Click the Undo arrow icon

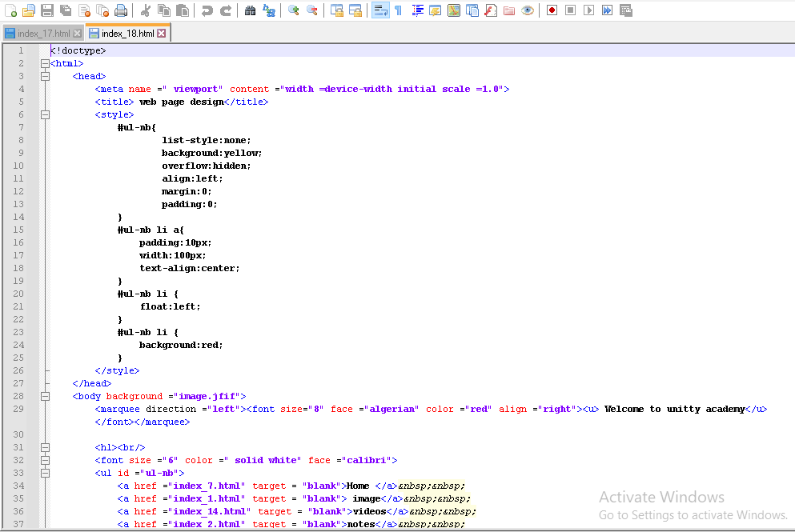click(x=207, y=10)
